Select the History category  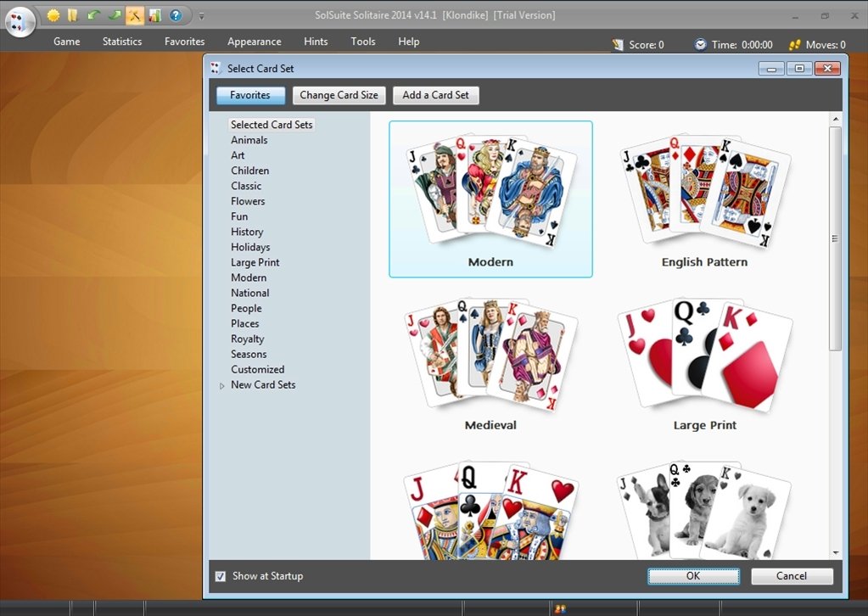point(247,232)
